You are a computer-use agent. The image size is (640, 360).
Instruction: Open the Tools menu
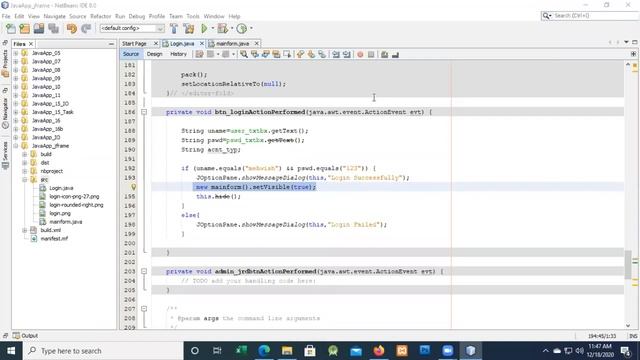tap(193, 16)
